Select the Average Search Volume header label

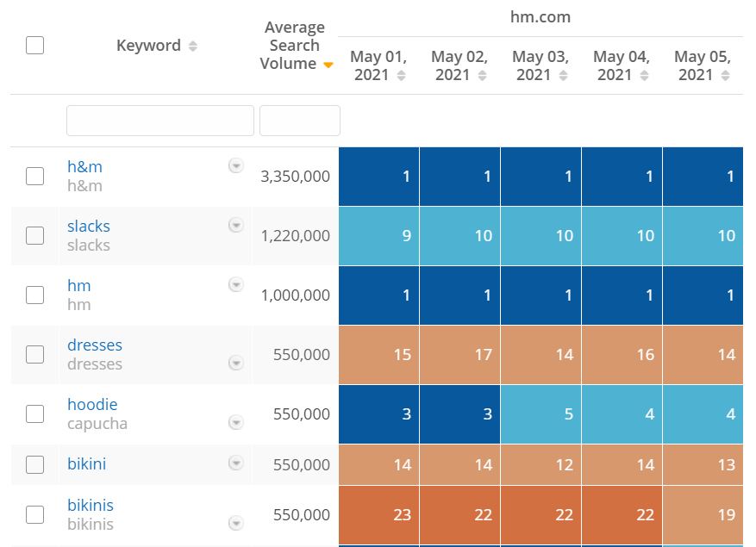(x=293, y=46)
